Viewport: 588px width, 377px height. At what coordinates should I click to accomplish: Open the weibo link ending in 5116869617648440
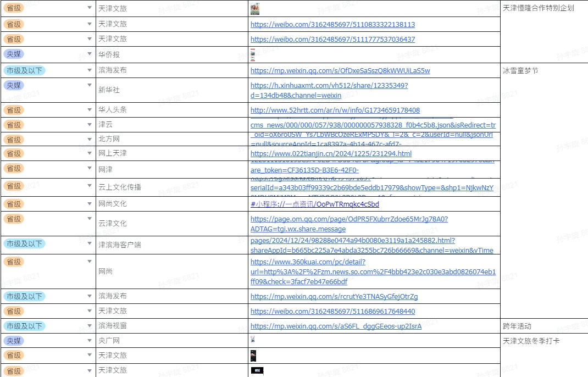pos(332,312)
